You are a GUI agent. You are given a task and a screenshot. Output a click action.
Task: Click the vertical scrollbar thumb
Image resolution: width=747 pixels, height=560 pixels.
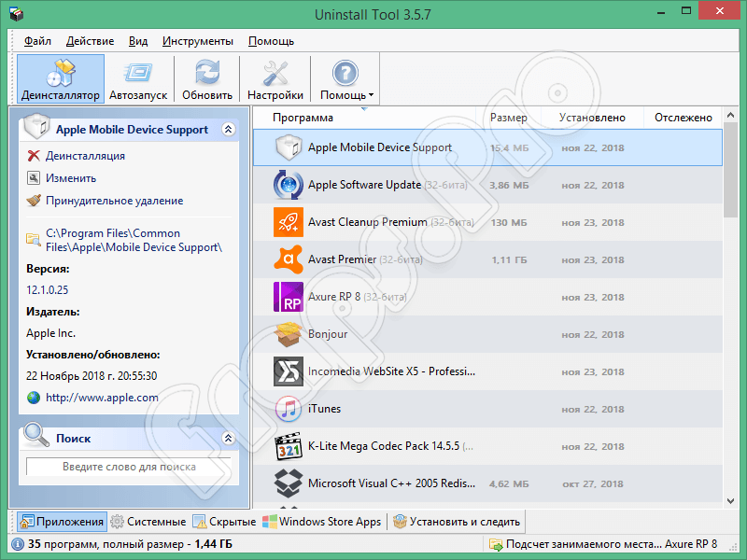click(x=730, y=170)
